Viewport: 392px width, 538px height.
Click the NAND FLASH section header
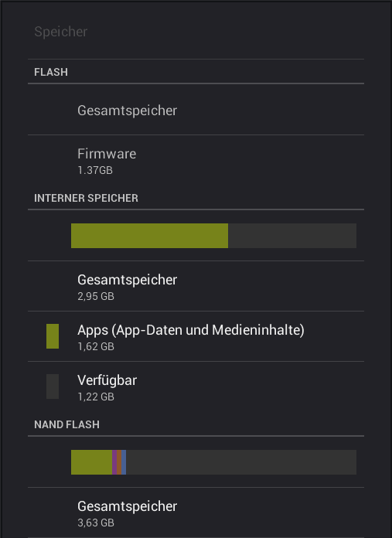[67, 424]
